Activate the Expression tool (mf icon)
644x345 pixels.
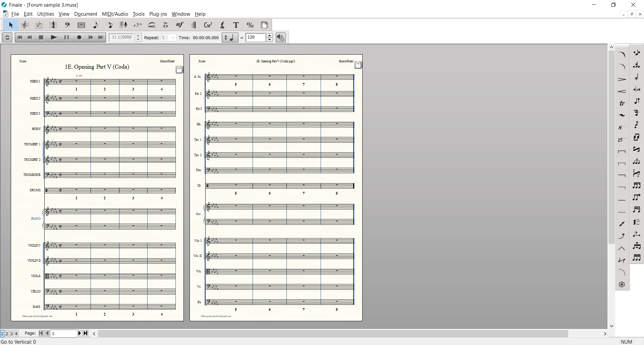point(180,25)
